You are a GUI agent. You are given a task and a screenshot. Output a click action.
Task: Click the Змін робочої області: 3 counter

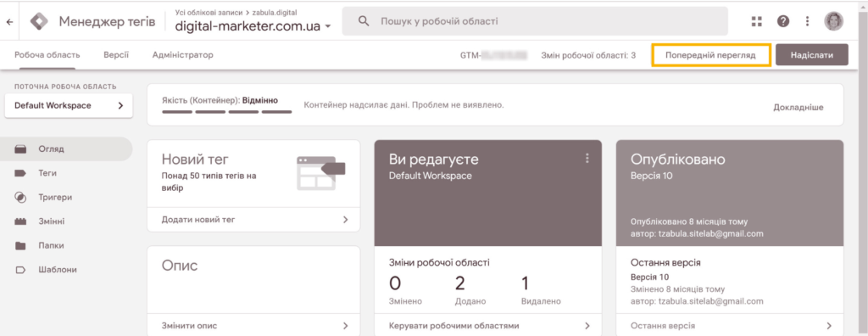pos(588,55)
